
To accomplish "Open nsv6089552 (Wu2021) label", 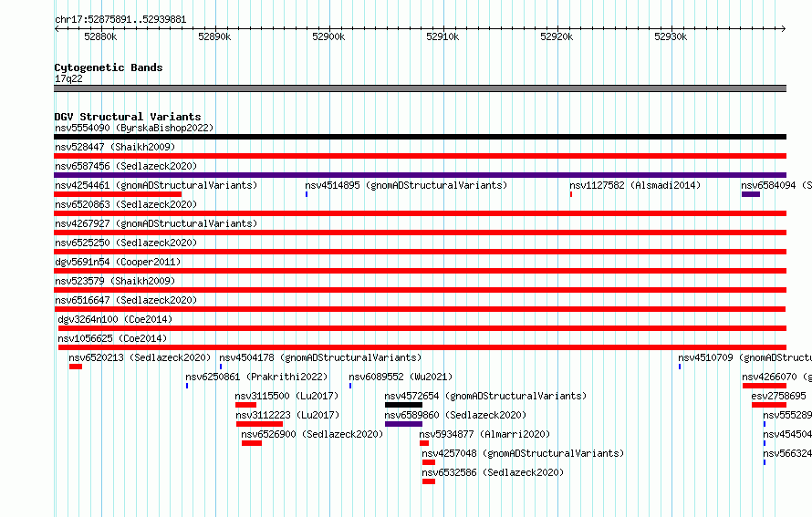I will click(x=401, y=377).
